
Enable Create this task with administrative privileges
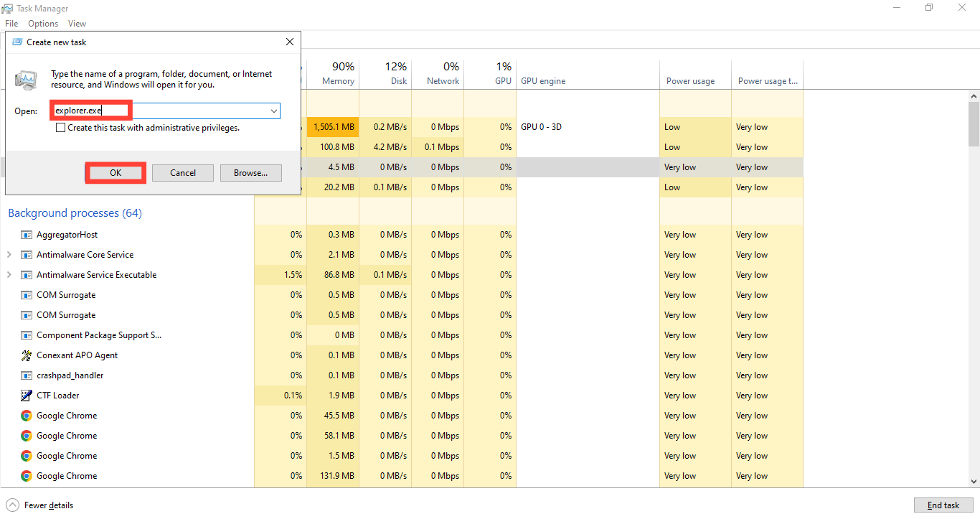(x=61, y=128)
